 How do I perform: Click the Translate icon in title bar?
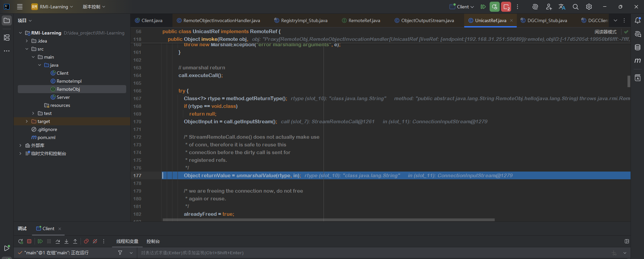[562, 7]
